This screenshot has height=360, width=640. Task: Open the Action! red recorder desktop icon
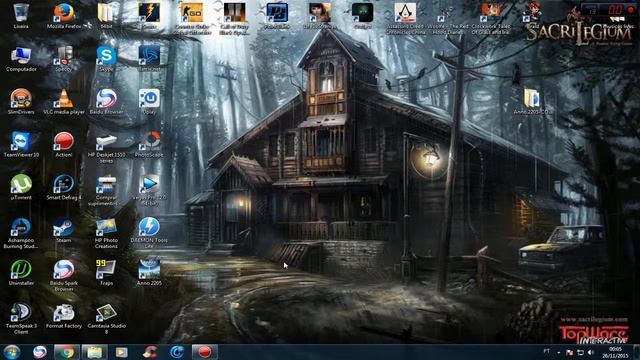[x=64, y=144]
